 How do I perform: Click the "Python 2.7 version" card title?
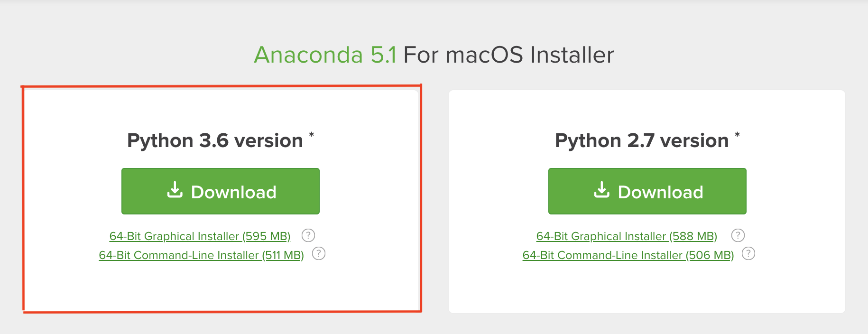click(642, 141)
